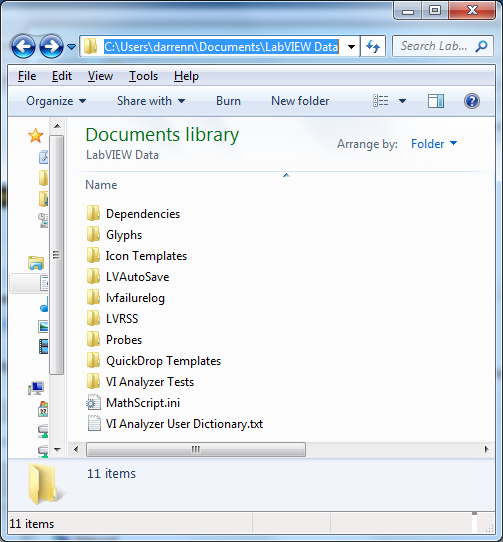Screen dimensions: 503x542
Task: Click the navigation pane vertical scrollbar thumb
Action: pyautogui.click(x=56, y=255)
